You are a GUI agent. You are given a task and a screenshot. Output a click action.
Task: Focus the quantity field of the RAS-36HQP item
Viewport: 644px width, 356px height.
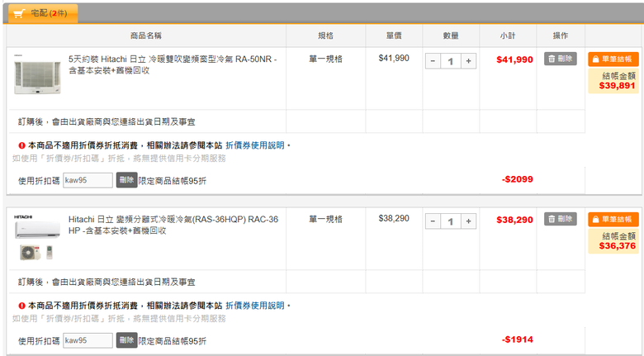[451, 221]
